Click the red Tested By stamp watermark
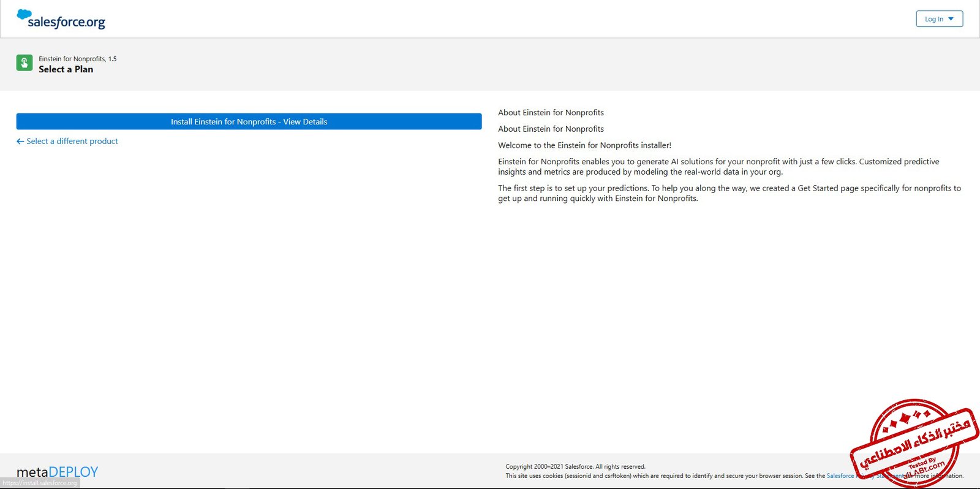Image resolution: width=980 pixels, height=489 pixels. point(915,442)
